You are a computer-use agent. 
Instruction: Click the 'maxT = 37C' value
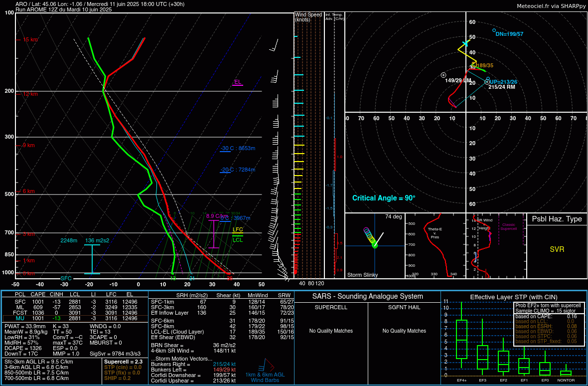coord(67,343)
